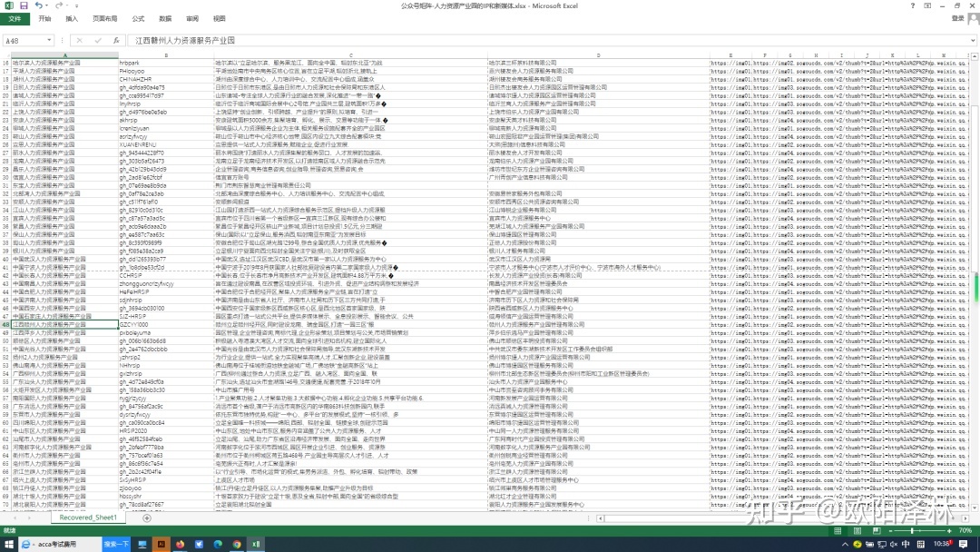The height and width of the screenshot is (552, 980).
Task: Open the Undo history dropdown arrow
Action: pyautogui.click(x=47, y=5)
